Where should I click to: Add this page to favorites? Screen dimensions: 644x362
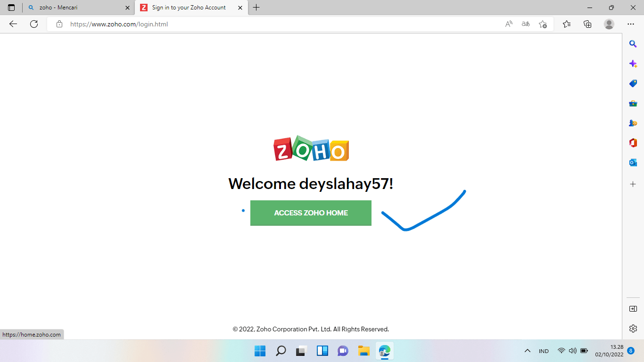(x=543, y=24)
